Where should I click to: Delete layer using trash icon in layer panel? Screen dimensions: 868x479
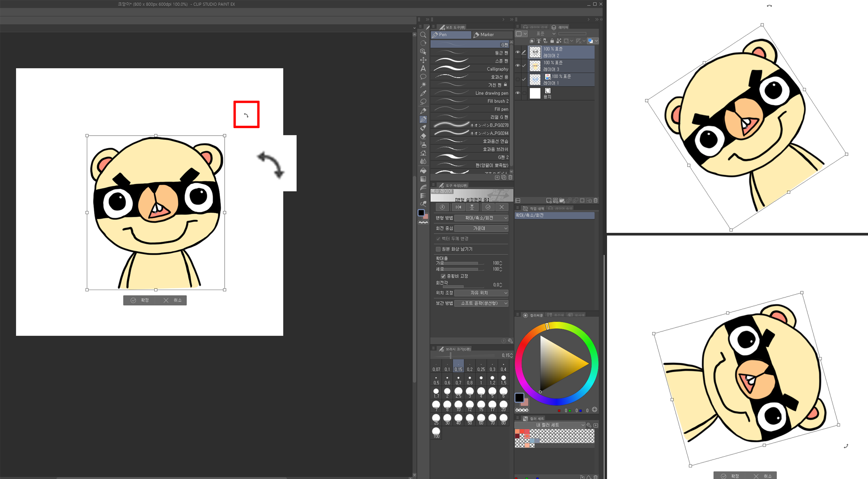596,200
